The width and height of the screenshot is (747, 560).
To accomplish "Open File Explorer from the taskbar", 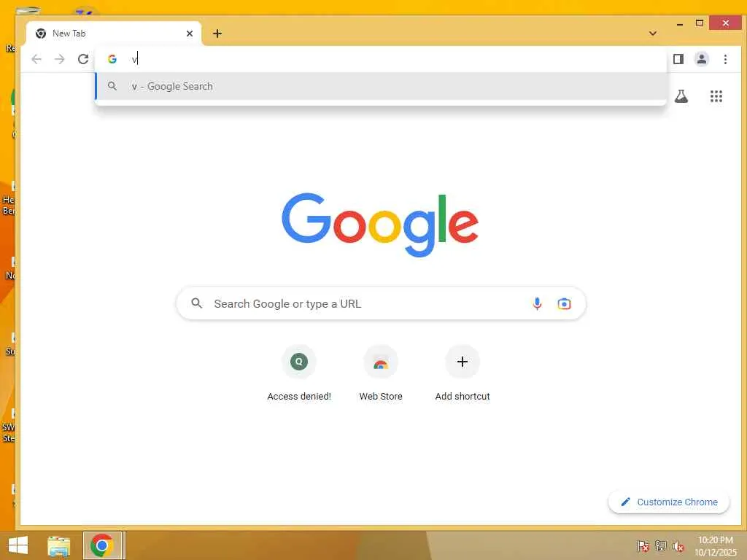I will pyautogui.click(x=58, y=545).
